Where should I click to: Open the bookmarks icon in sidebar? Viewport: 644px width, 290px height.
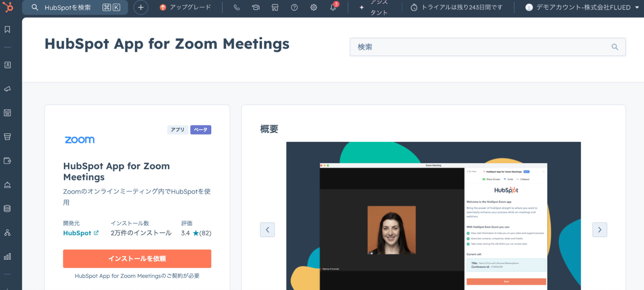[x=7, y=30]
